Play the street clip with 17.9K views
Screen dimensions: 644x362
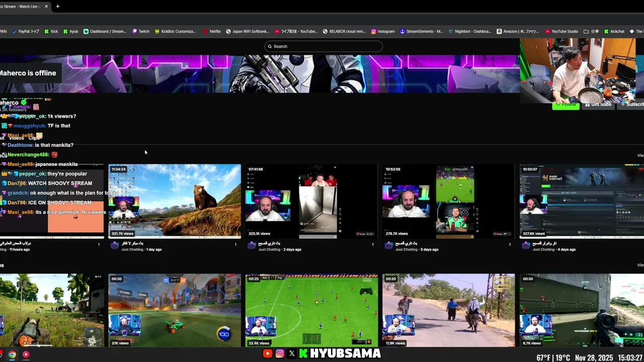448,310
